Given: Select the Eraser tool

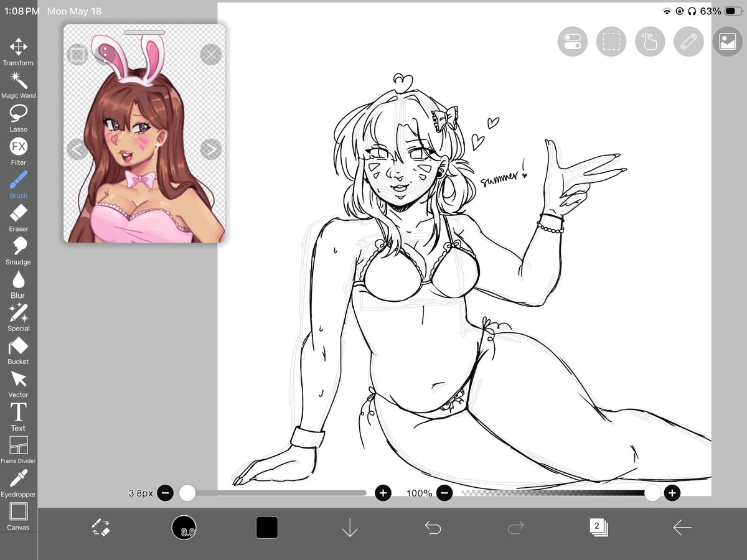Looking at the screenshot, I should coord(18,218).
